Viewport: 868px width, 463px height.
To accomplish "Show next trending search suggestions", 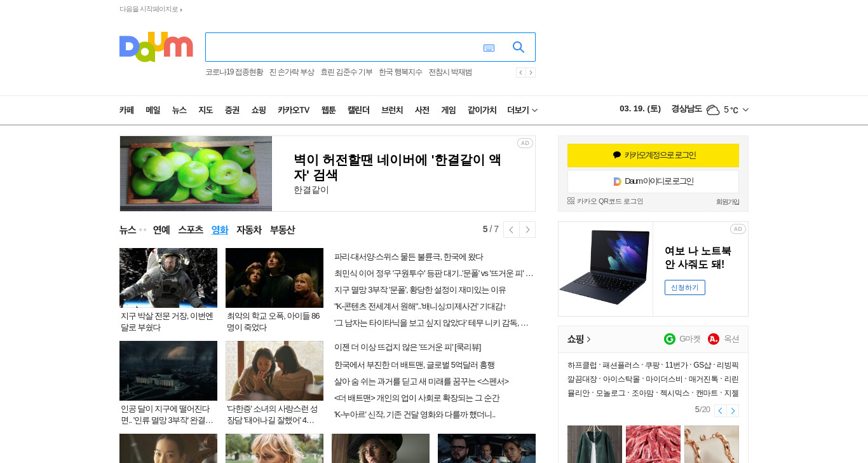I will (x=531, y=73).
